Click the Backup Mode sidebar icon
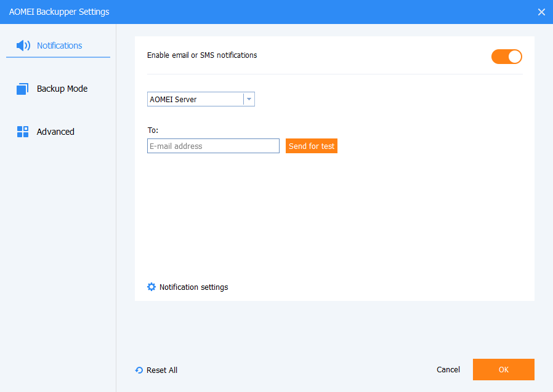Viewport: 553px width, 392px height. (x=23, y=89)
